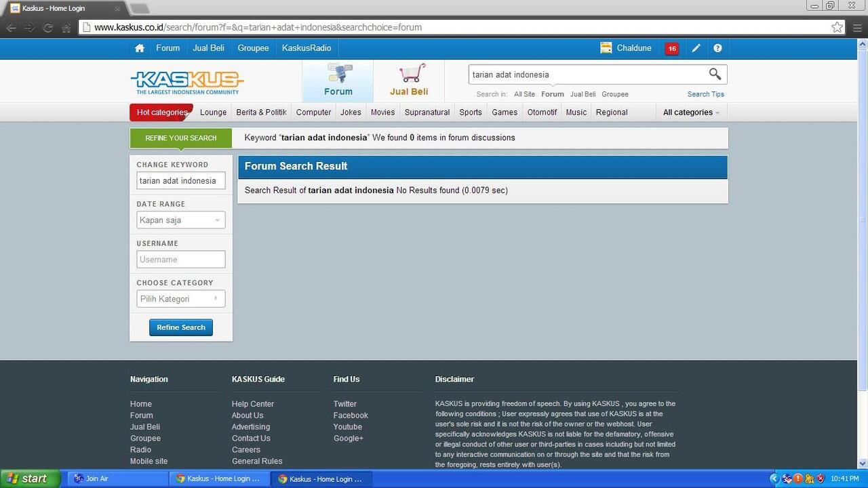This screenshot has height=488, width=868.
Task: Open Jual Beli in the top blue menu
Action: click(x=208, y=48)
